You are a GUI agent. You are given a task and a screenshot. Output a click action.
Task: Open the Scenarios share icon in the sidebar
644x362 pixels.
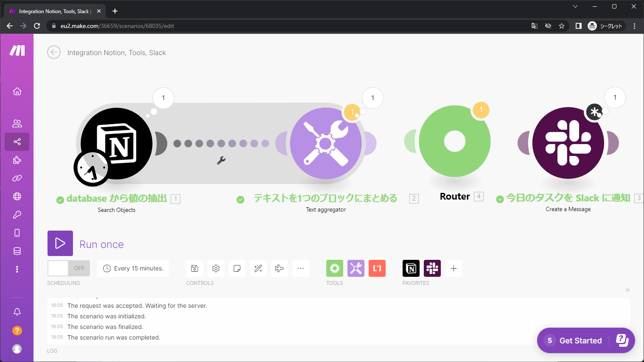click(17, 142)
